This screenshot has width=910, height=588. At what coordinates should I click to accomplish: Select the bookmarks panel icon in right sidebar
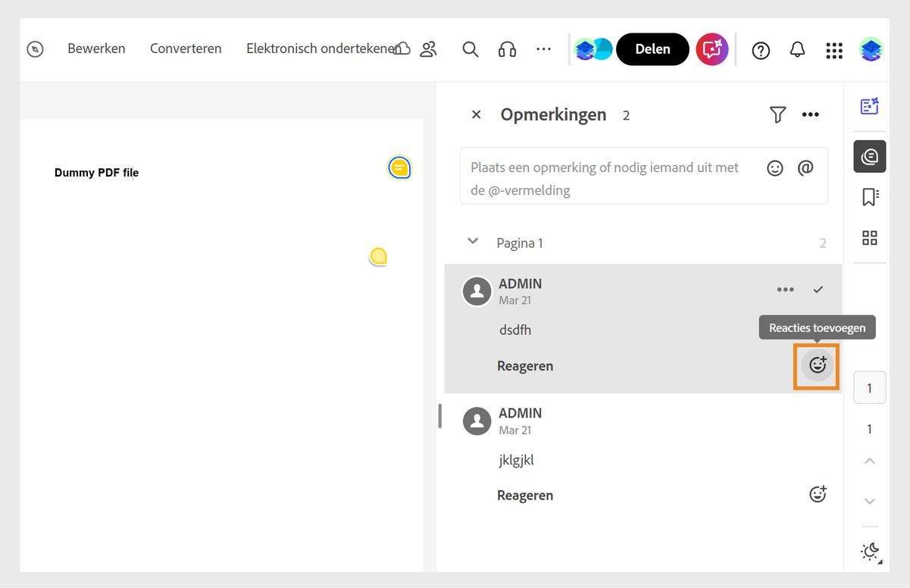tap(869, 196)
